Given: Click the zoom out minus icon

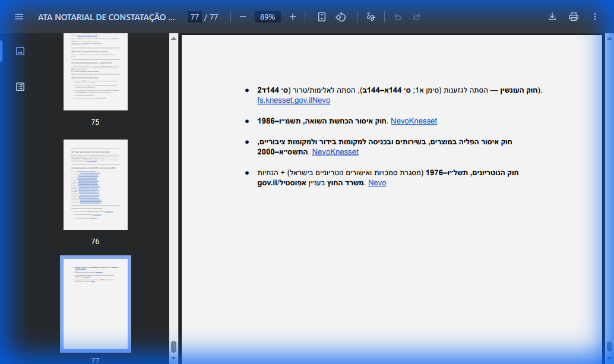Looking at the screenshot, I should coord(243,17).
